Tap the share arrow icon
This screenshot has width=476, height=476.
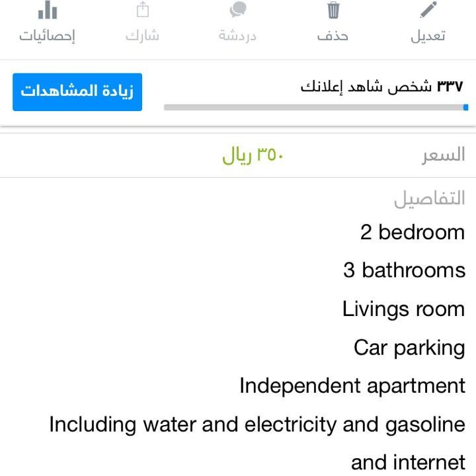(x=143, y=10)
